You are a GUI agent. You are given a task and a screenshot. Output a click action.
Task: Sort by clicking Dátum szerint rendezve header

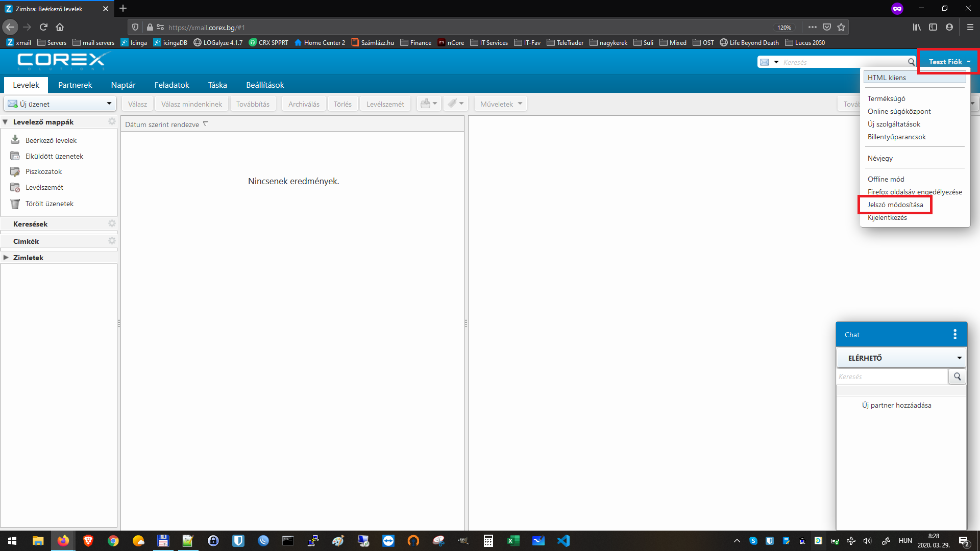[x=162, y=124]
